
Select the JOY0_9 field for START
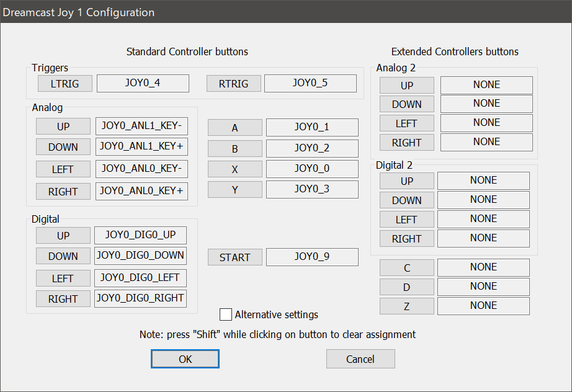[312, 257]
